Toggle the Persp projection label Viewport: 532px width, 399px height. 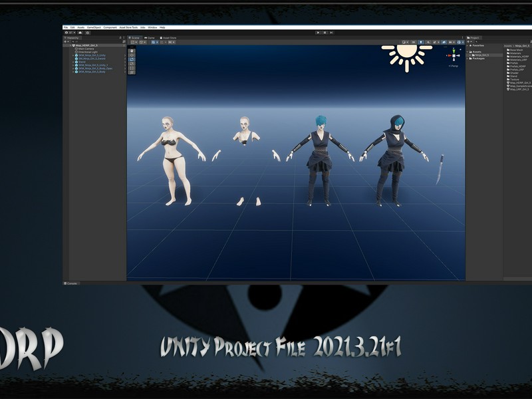[454, 66]
